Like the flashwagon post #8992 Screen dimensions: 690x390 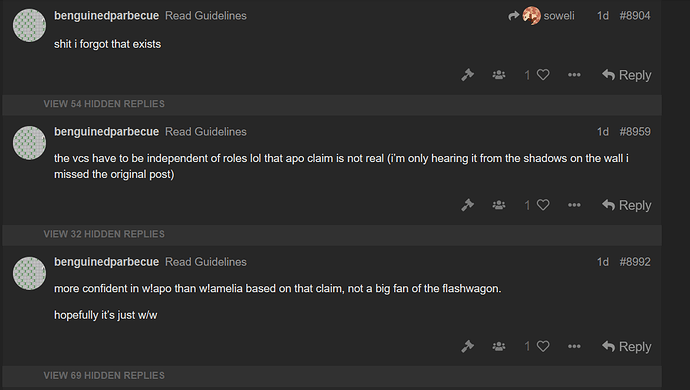[x=543, y=346]
